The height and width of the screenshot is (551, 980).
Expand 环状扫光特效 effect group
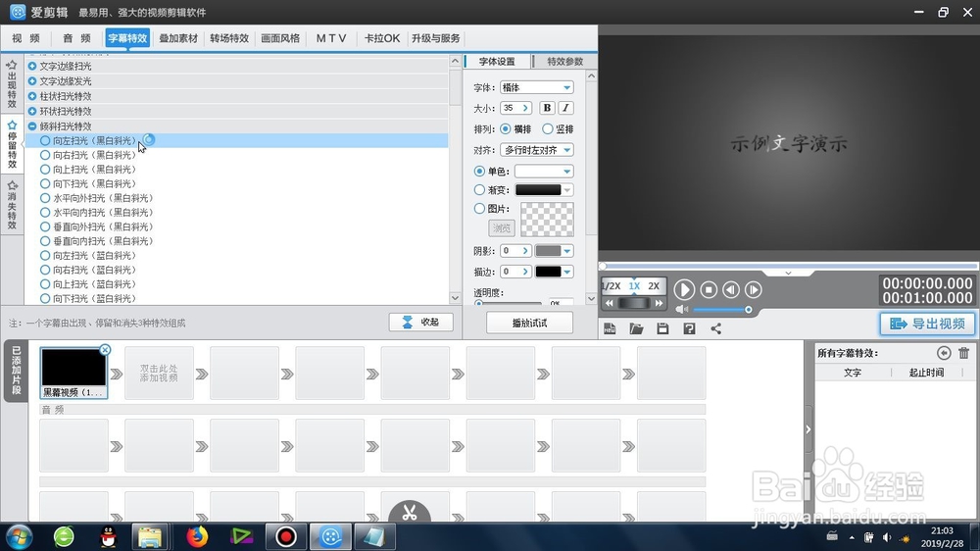pos(32,111)
